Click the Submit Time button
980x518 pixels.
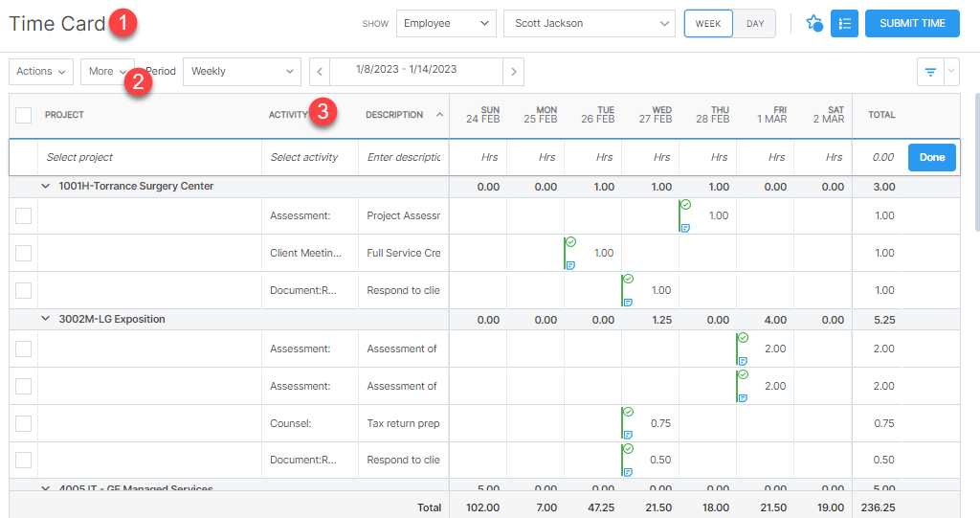912,23
